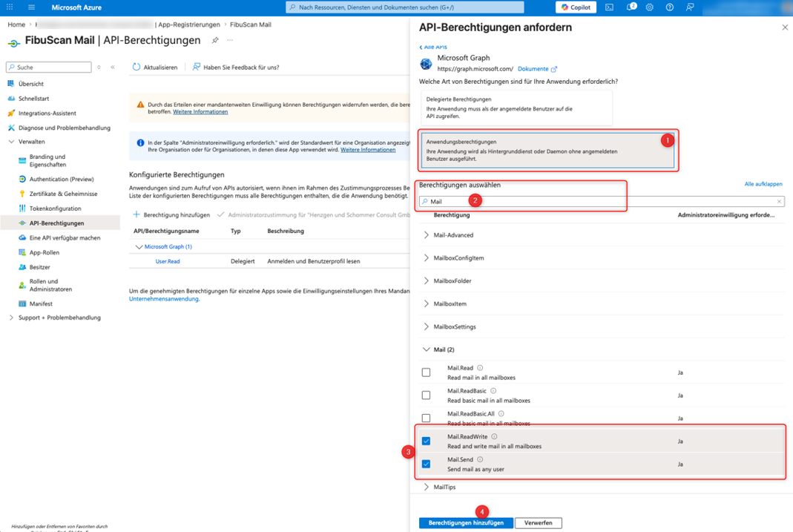The image size is (793, 532).
Task: Pin FibuScan Mail page to favorites
Action: (x=215, y=40)
